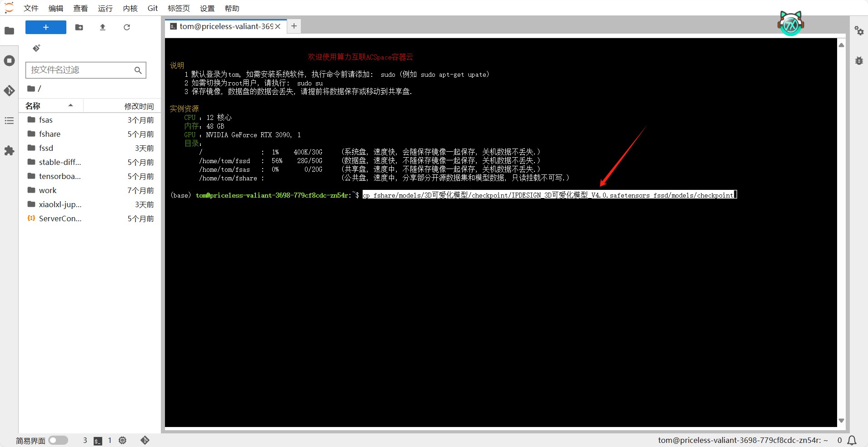Click the terminal count icon in status bar

pos(98,441)
